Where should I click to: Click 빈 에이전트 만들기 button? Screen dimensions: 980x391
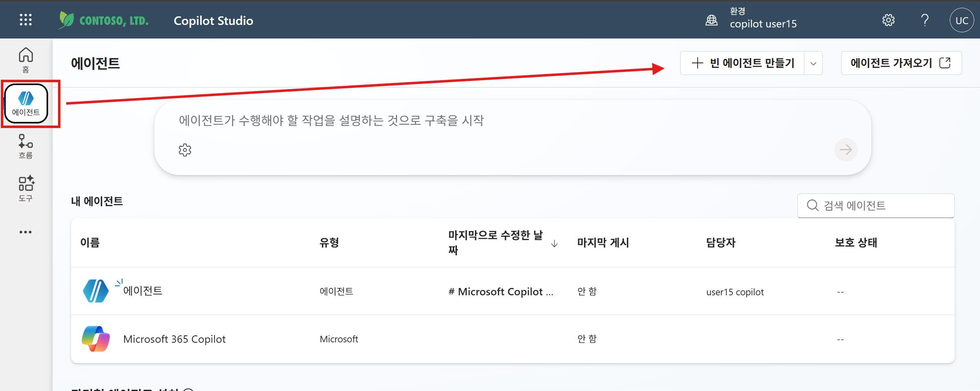coord(742,63)
